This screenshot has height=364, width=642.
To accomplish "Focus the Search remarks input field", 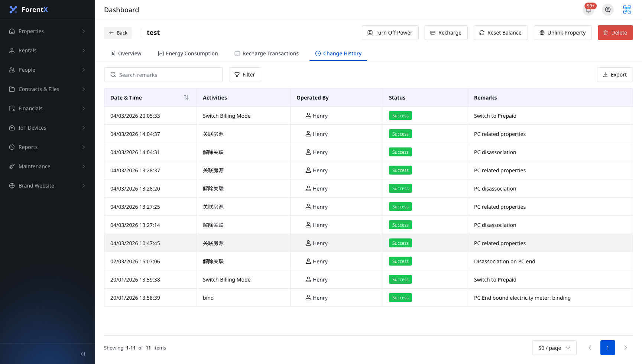I will click(163, 75).
